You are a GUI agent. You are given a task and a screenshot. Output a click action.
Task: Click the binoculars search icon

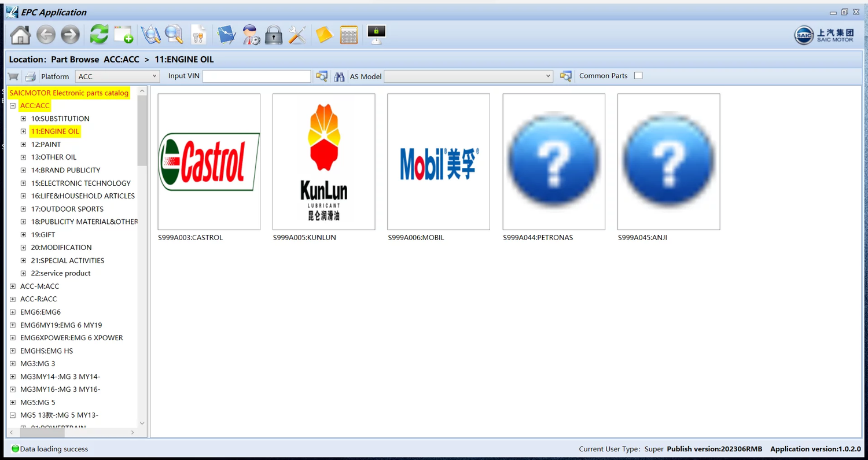click(x=339, y=76)
